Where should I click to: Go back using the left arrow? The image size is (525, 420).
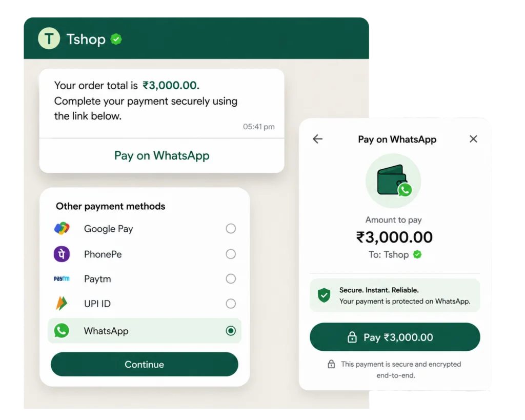point(317,138)
